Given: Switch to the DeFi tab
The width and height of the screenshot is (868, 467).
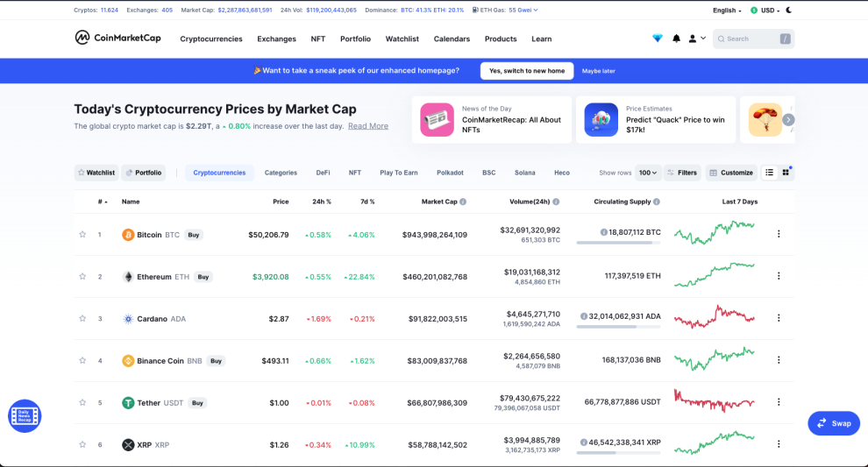Looking at the screenshot, I should pos(323,173).
